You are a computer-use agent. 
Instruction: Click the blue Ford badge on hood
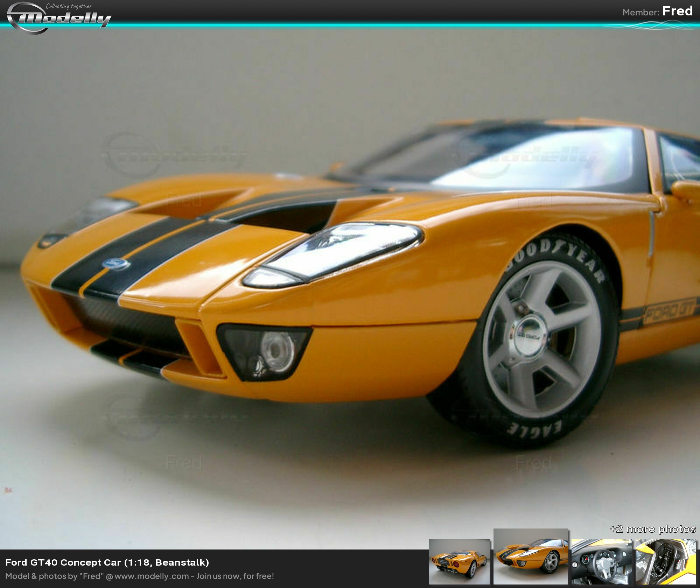point(116,264)
